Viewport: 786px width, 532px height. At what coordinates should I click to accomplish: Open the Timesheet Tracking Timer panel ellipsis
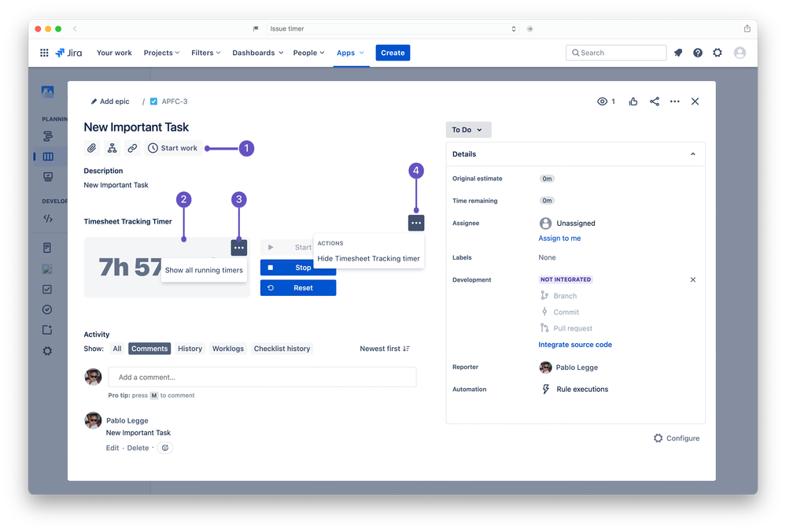416,223
